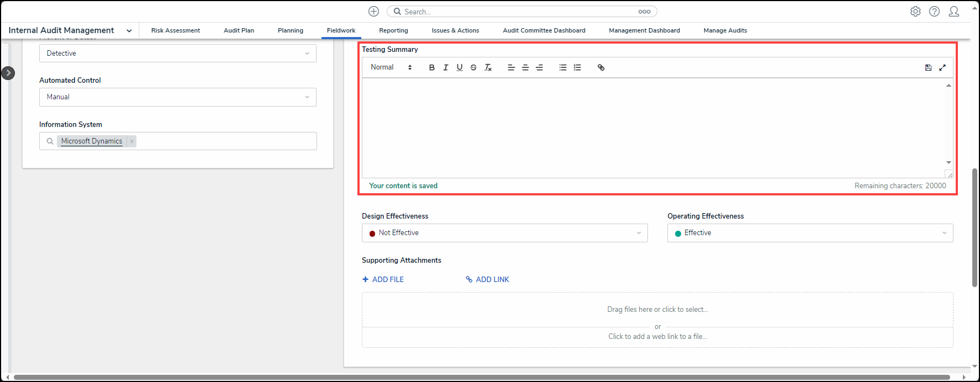The height and width of the screenshot is (382, 980).
Task: Apply strikethrough formatting in editor
Action: pyautogui.click(x=473, y=67)
